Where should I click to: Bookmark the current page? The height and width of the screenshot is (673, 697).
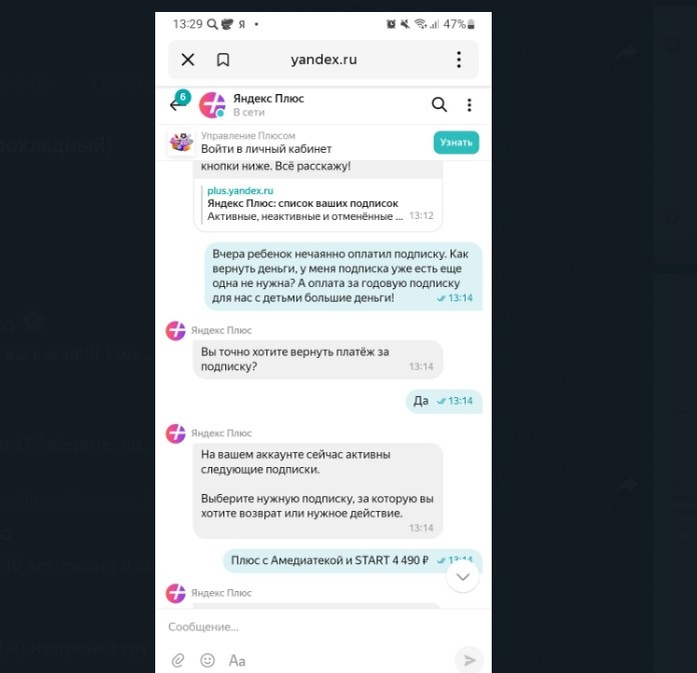[x=223, y=60]
